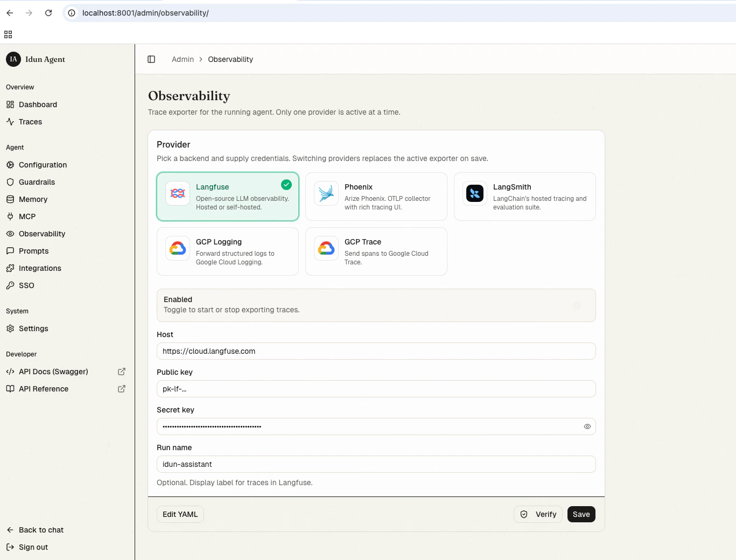Click the IA avatar logo in the sidebar
Screen dimensions: 736x560
[13, 59]
